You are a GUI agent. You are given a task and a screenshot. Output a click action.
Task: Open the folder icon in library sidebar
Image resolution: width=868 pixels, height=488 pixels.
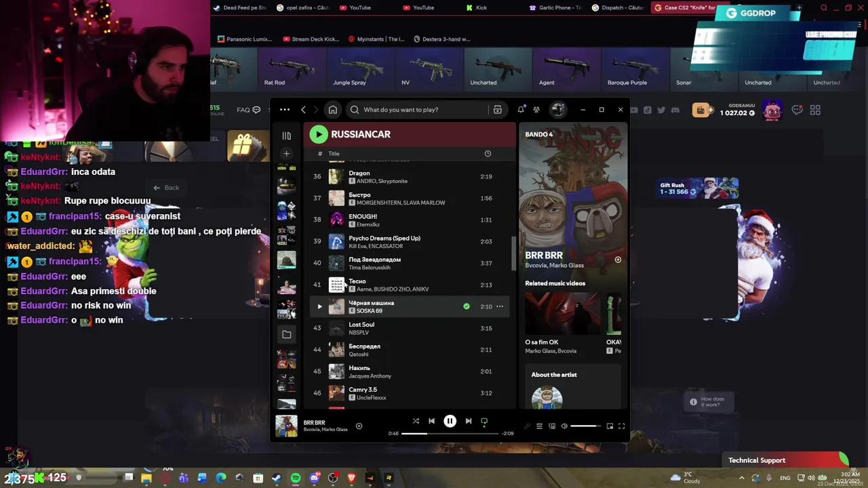[x=286, y=334]
